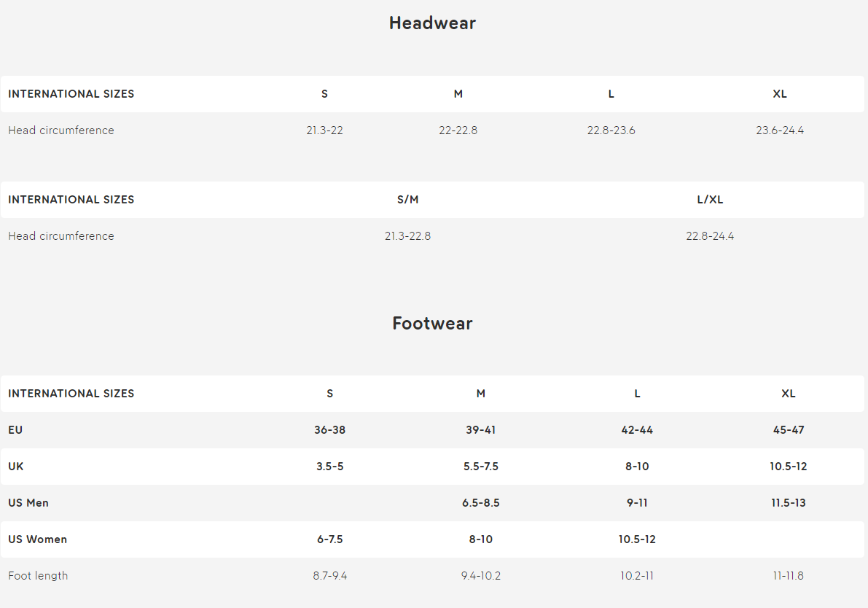868x608 pixels.
Task: Select head circumference 21.3-22 value
Action: click(x=324, y=130)
